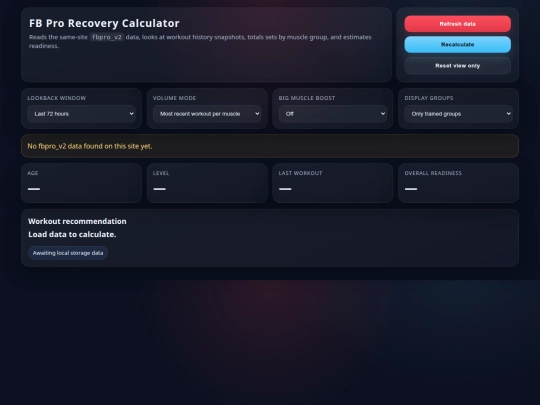
Task: Open the Display Groups dropdown
Action: point(458,114)
